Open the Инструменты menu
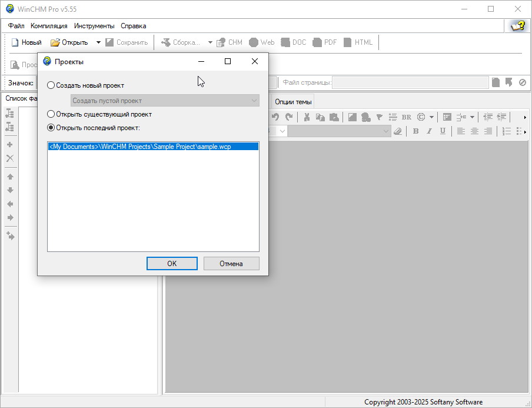The width and height of the screenshot is (532, 408). coord(94,26)
